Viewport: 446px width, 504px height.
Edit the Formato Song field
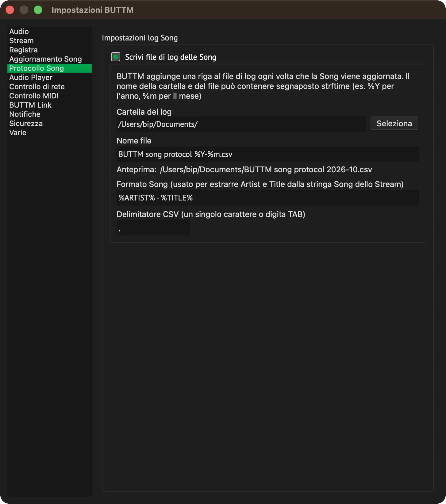267,198
